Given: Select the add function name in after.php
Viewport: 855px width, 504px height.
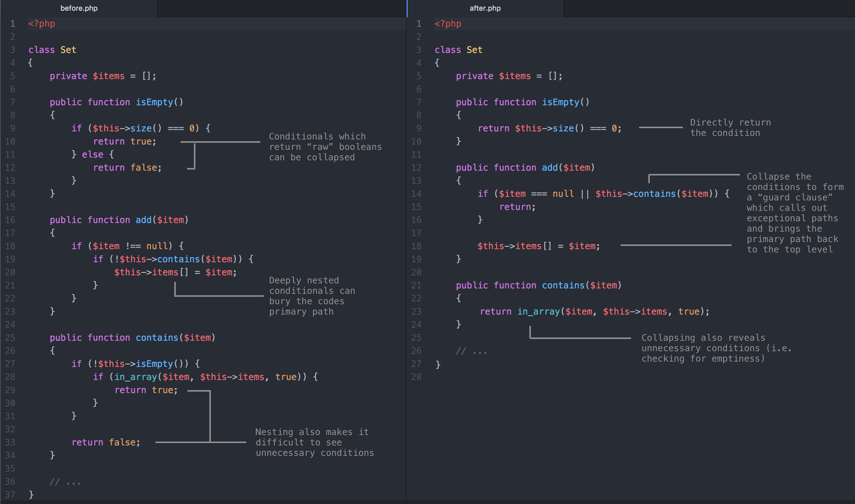Looking at the screenshot, I should [x=550, y=167].
